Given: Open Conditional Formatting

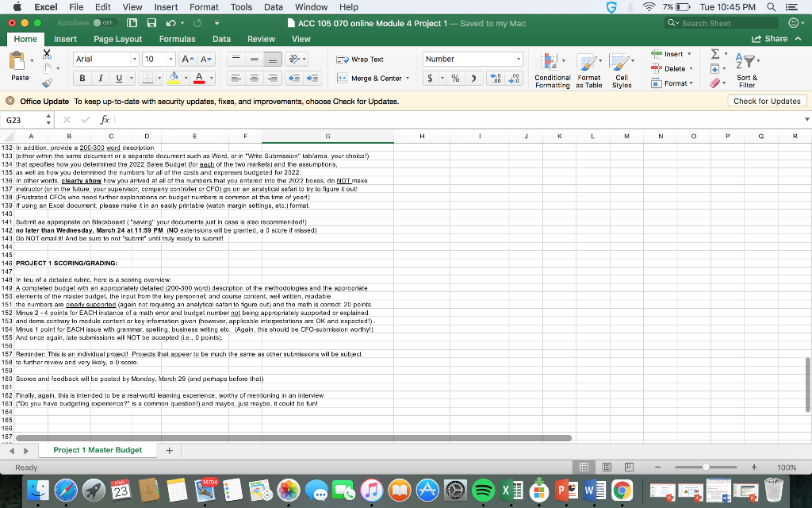Looking at the screenshot, I should (552, 71).
